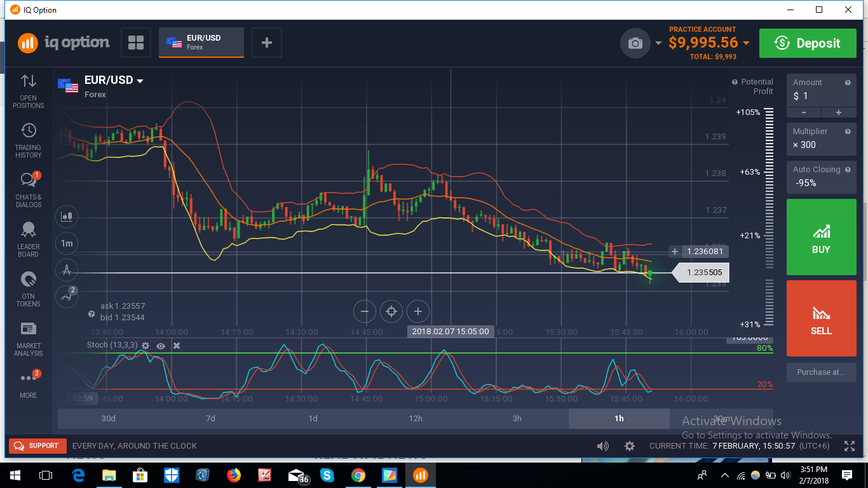
Task: Switch chart range to 7d
Action: pyautogui.click(x=210, y=418)
